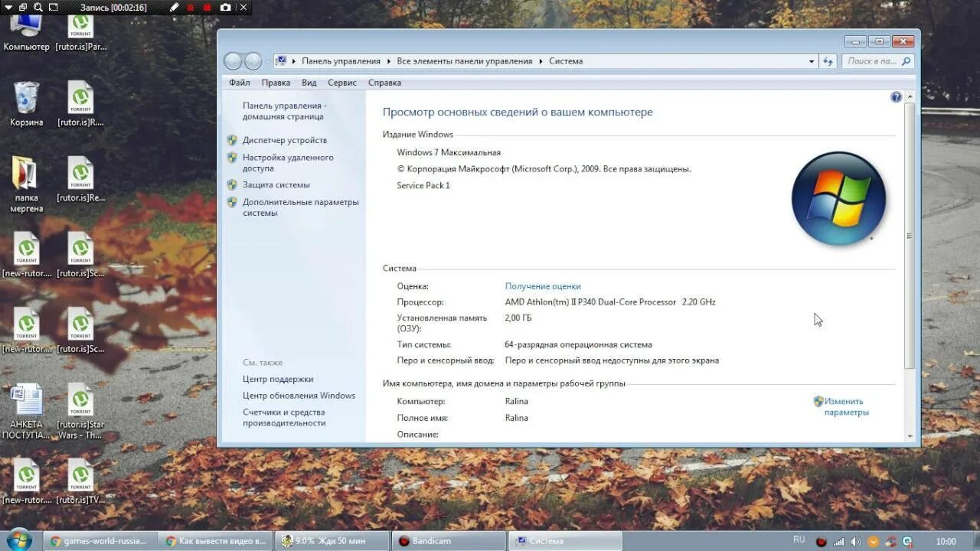Select the 'папка мергена' folder icon

point(26,184)
